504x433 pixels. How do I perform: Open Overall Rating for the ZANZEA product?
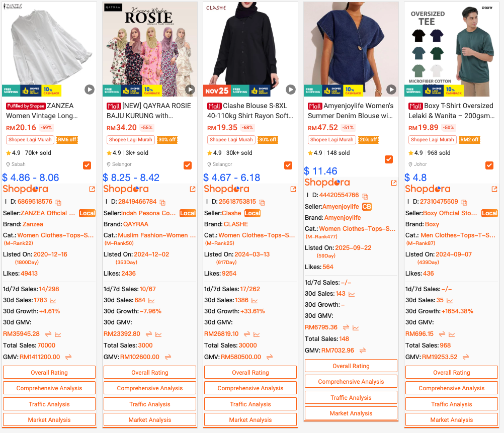click(x=49, y=372)
